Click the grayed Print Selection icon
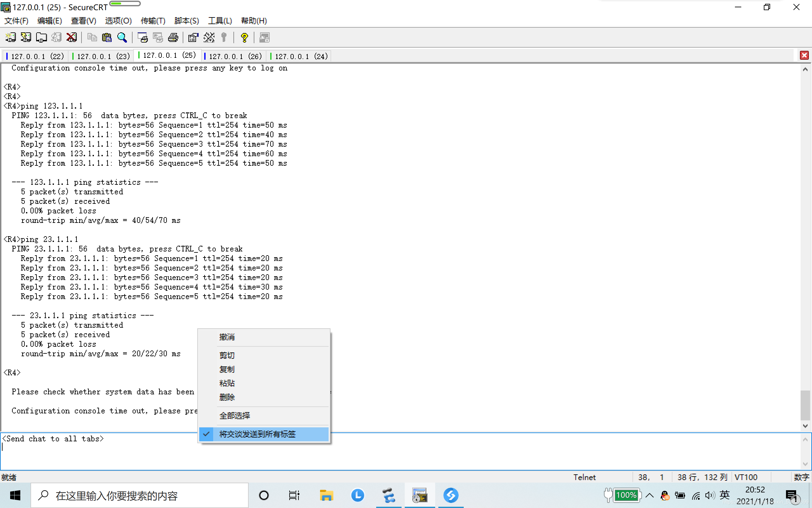Viewport: 812px width, 508px height. 158,37
